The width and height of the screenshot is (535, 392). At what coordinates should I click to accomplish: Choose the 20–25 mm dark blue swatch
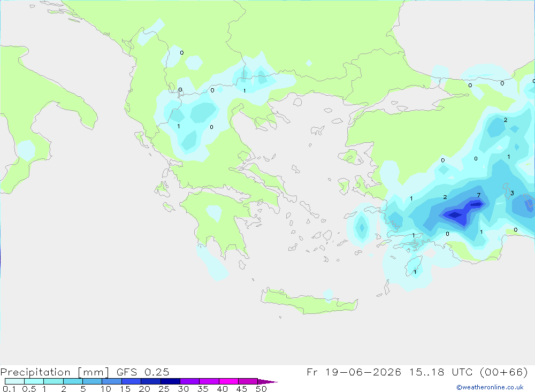click(150, 381)
